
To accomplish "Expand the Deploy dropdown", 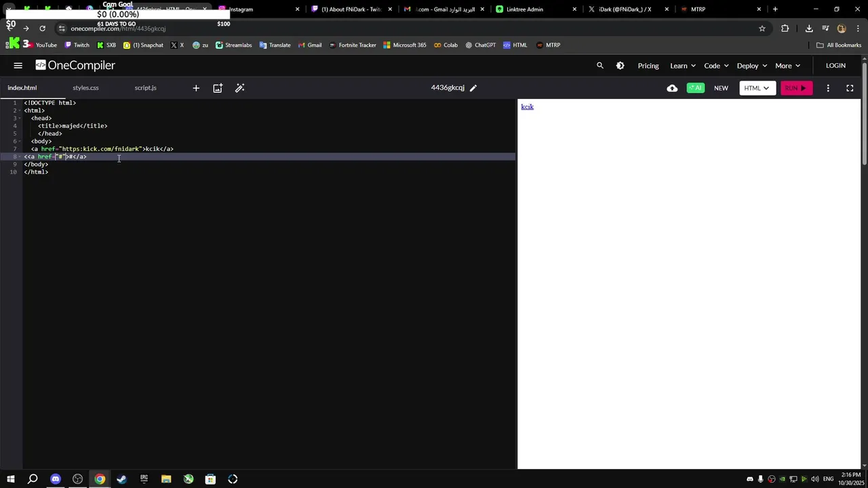I will click(752, 66).
